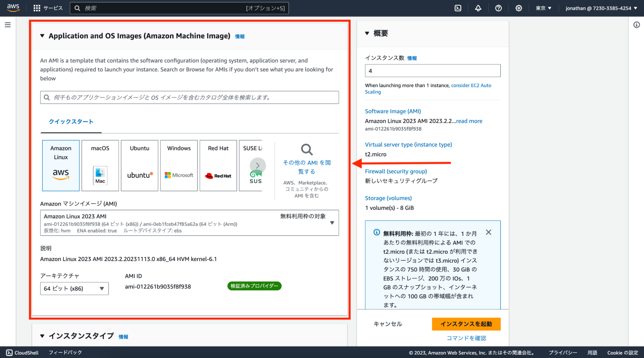This screenshot has height=358, width=644.
Task: Click the instance count input field
Action: 432,71
